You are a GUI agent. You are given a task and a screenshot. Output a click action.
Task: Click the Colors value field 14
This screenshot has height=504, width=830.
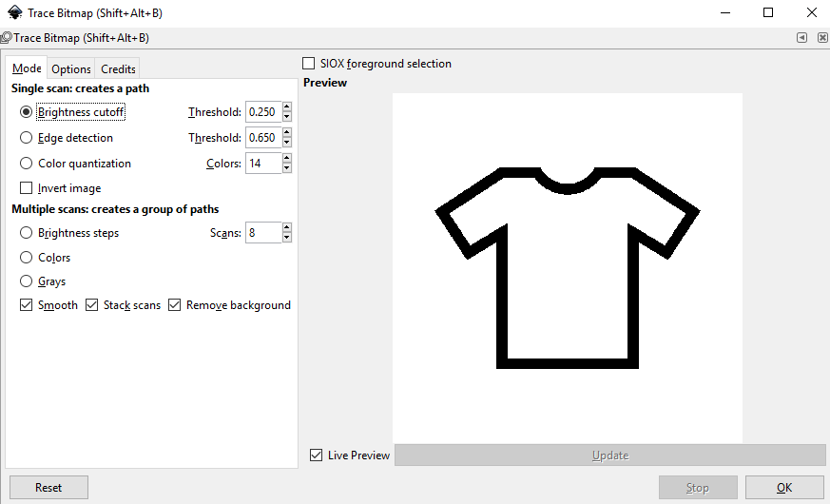coord(263,163)
